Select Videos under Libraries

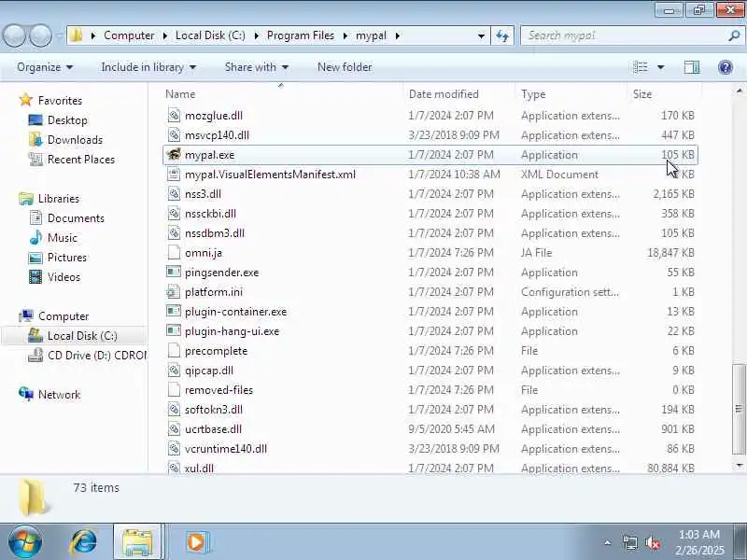click(x=63, y=276)
